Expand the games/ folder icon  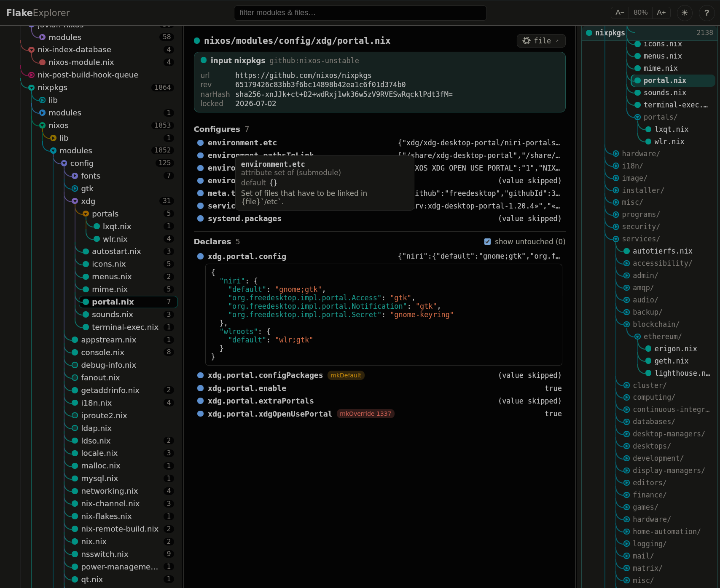(x=626, y=507)
